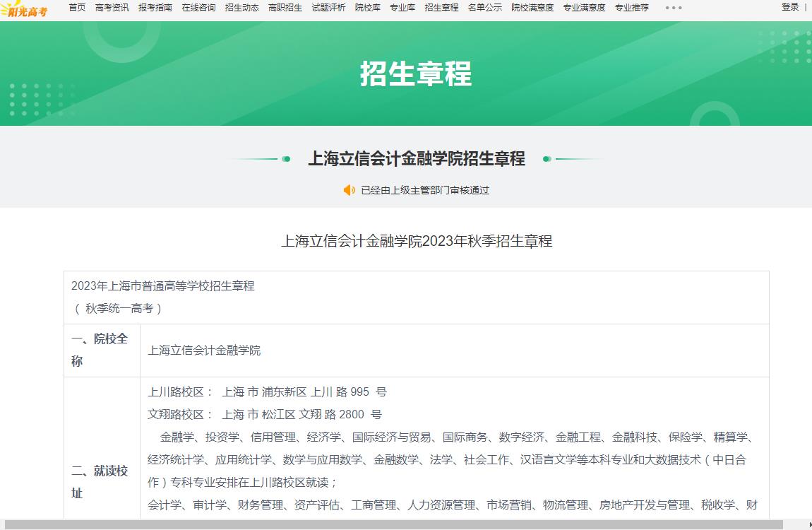Click the 一、院校全称 table header cell
This screenshot has width=812, height=530.
[x=102, y=351]
